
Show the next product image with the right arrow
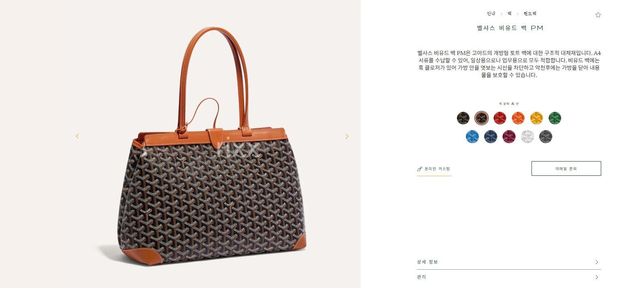347,136
